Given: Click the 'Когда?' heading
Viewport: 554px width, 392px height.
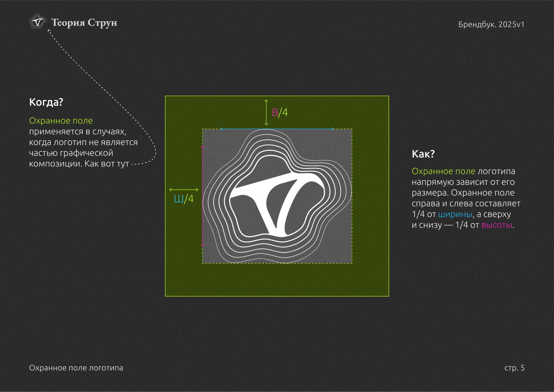Looking at the screenshot, I should 46,102.
